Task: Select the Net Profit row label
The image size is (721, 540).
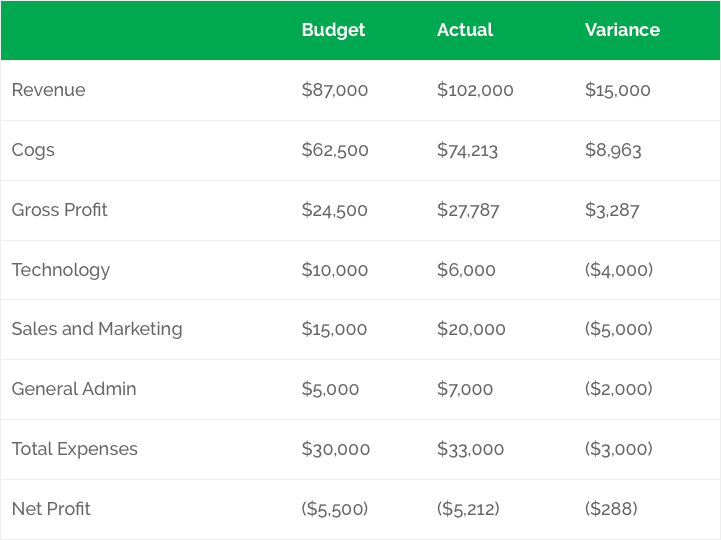Action: click(x=51, y=509)
